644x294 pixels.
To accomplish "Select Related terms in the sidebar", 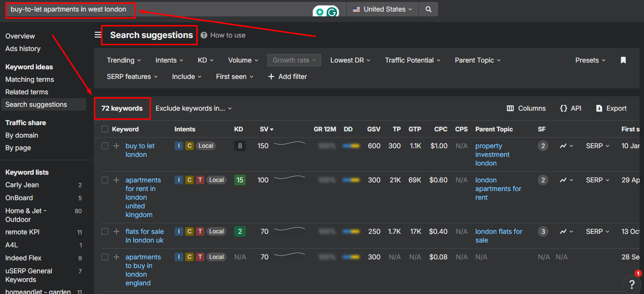I will (26, 92).
